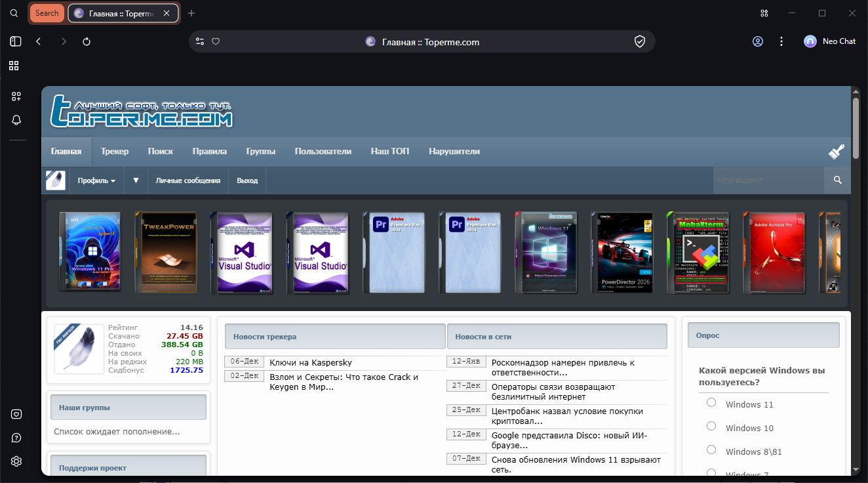Open the Ключи на Kaspersky news link
The width and height of the screenshot is (868, 483).
tap(311, 362)
